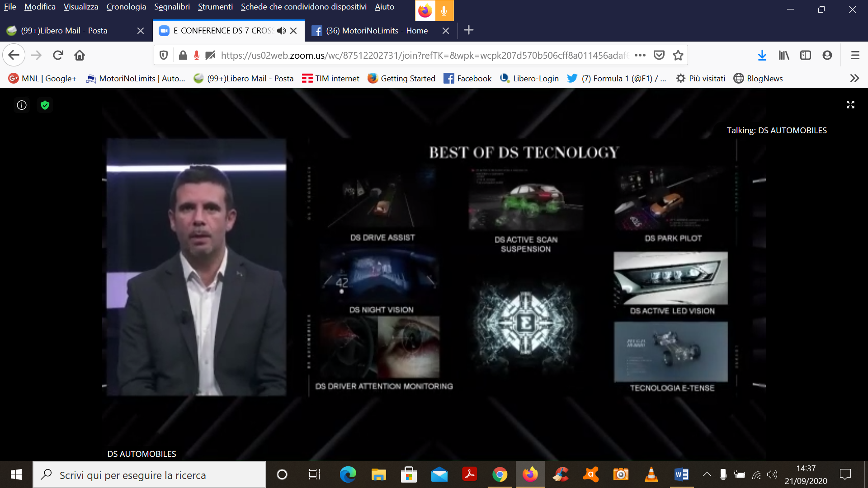868x488 pixels.
Task: Mute audio on the E-CONFERENCE tab
Action: click(x=282, y=31)
